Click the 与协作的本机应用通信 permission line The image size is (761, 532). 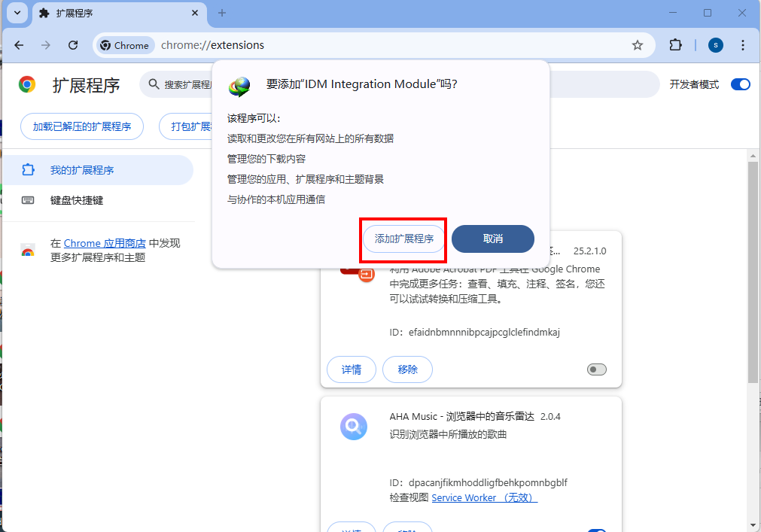pyautogui.click(x=276, y=199)
